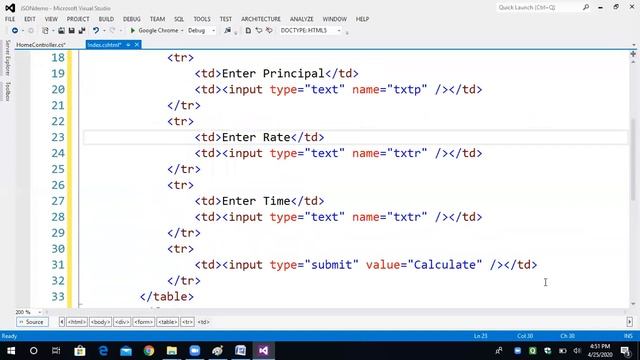Screen dimensions: 640x360
Task: Open the TEAM menu
Action: click(157, 19)
